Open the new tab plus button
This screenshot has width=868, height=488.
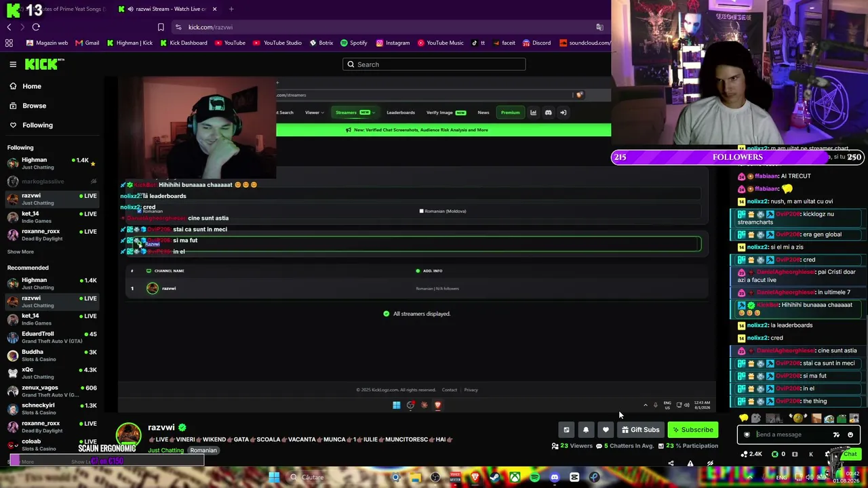(231, 9)
